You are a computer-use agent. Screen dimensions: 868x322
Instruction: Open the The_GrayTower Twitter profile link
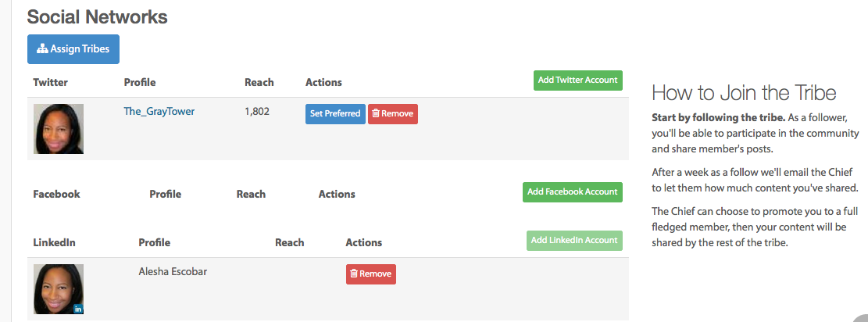pyautogui.click(x=159, y=112)
